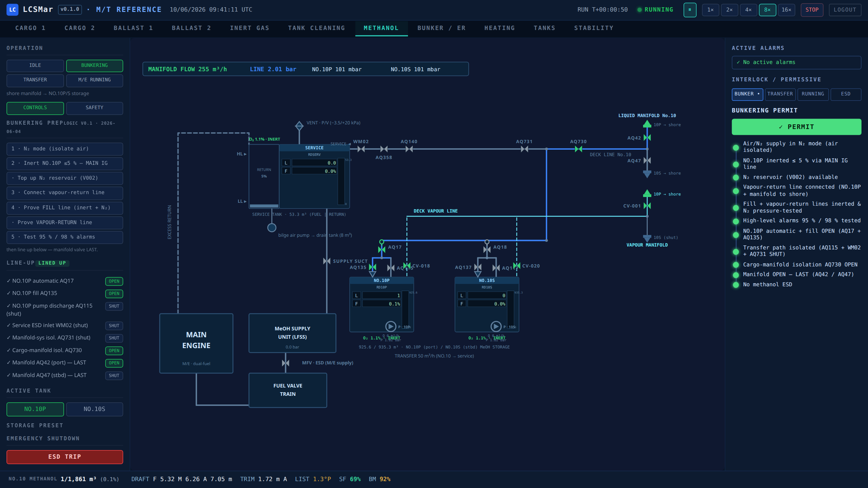This screenshot has height=488, width=868.
Task: Select the TRANSFER interlock tab
Action: [x=780, y=94]
